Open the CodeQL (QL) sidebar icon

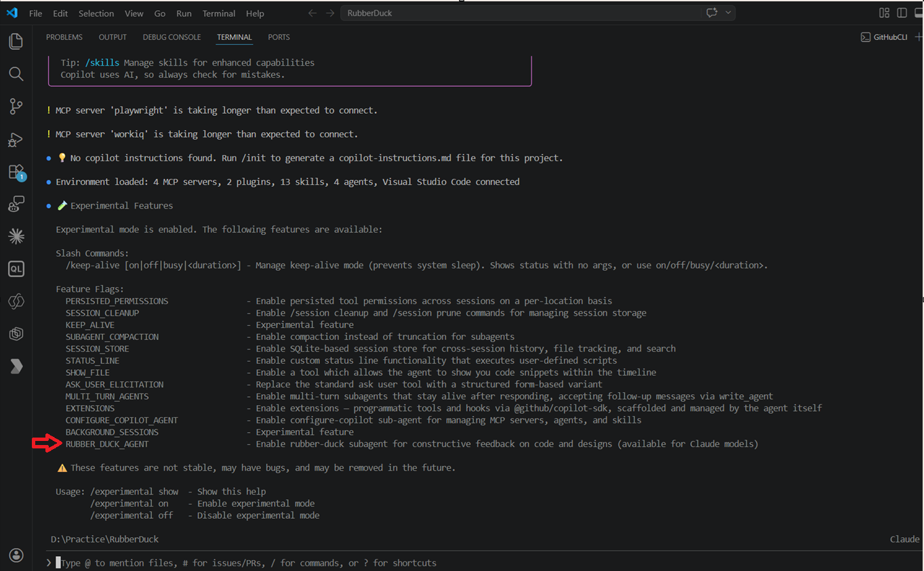click(16, 269)
